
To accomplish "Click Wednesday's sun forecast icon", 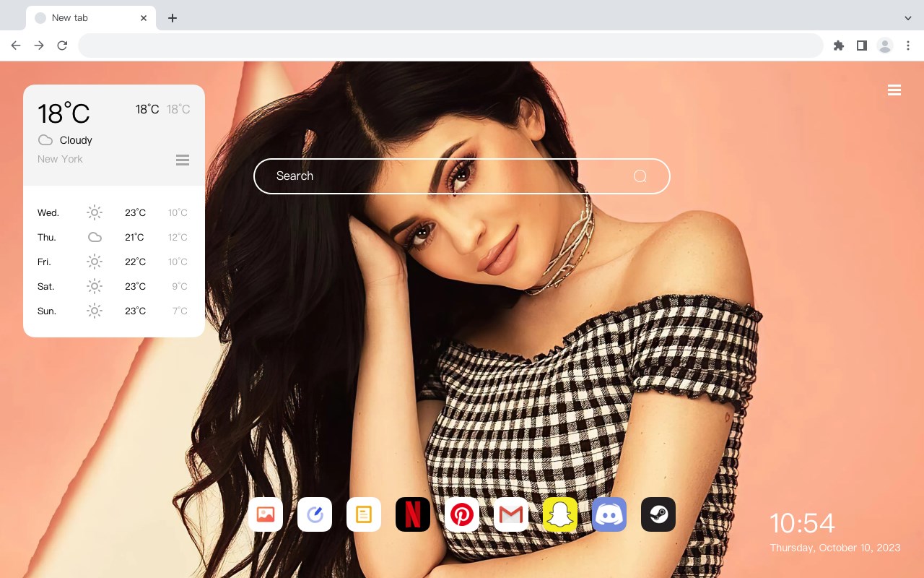I will (95, 212).
